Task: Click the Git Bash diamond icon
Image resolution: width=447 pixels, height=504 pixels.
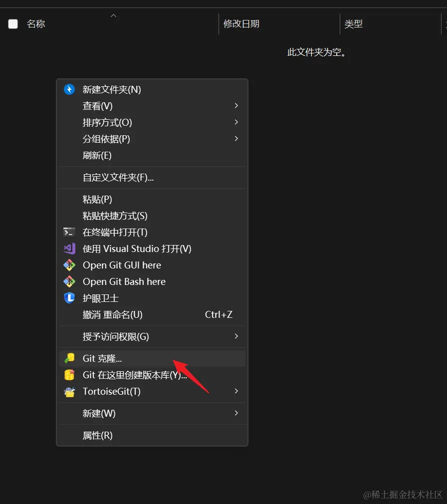Action: 69,281
